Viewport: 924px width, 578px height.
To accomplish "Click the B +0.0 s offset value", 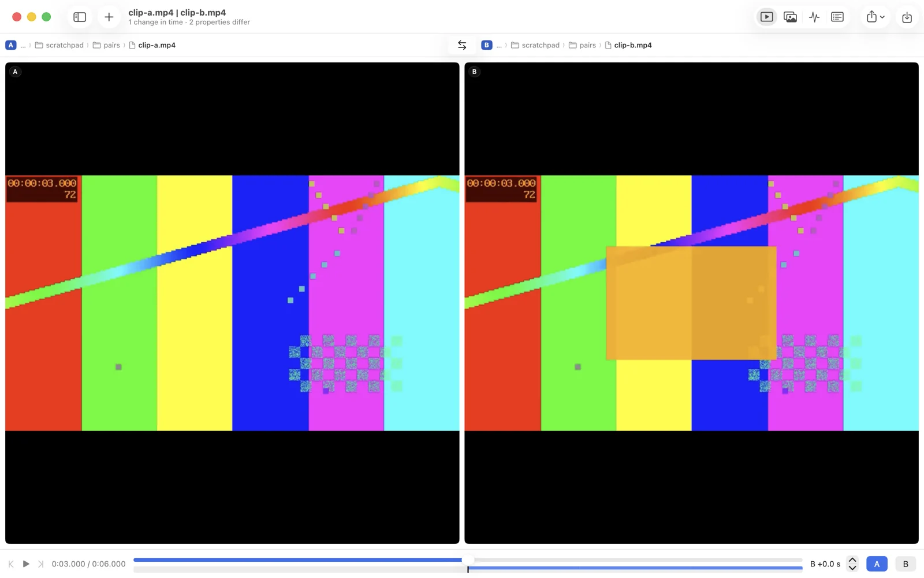I will pos(825,564).
